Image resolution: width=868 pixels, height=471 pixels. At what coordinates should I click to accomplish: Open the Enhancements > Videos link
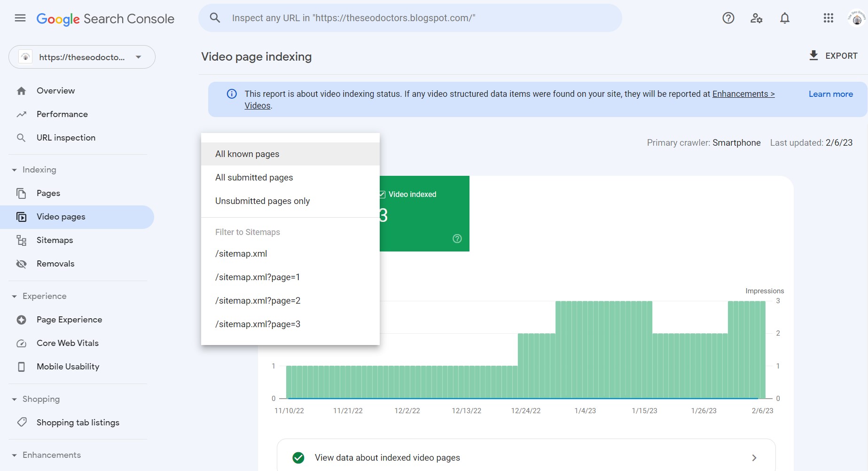pos(743,94)
